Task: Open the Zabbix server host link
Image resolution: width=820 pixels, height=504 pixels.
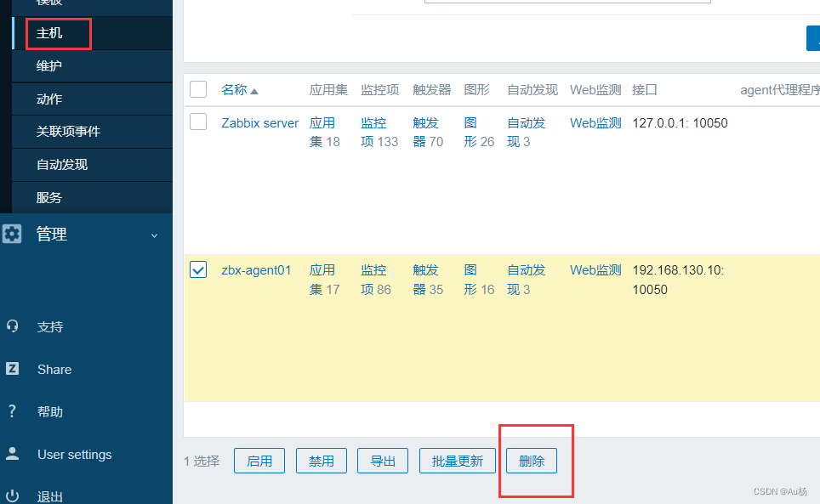Action: 260,123
